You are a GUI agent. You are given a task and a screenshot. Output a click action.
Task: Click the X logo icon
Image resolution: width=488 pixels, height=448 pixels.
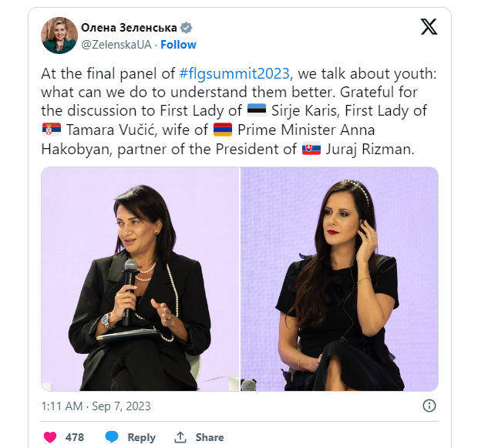point(429,27)
